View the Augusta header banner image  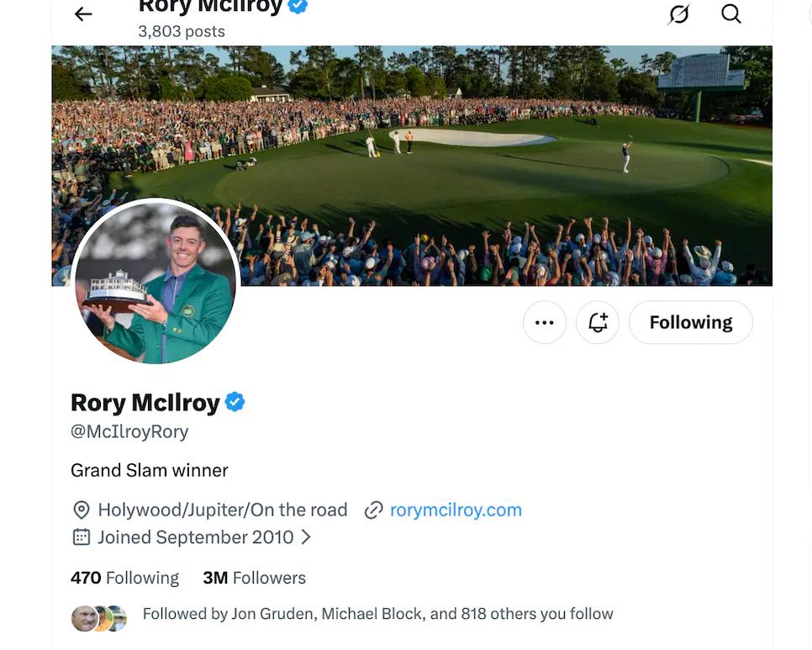pyautogui.click(x=412, y=166)
